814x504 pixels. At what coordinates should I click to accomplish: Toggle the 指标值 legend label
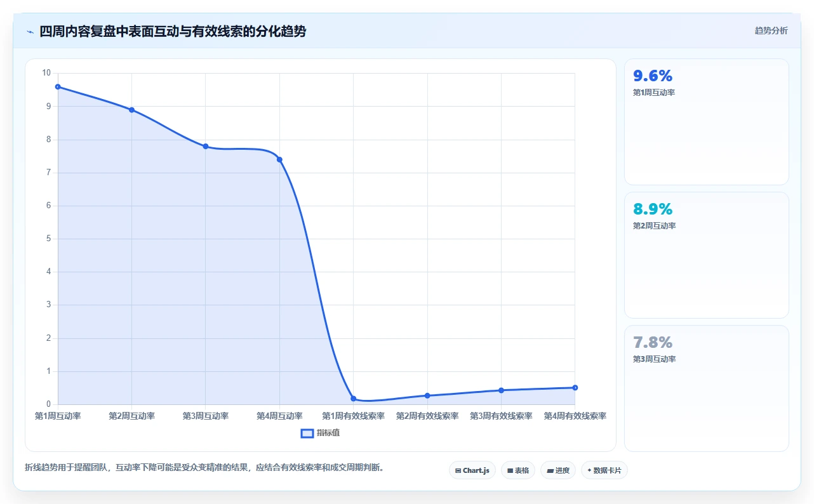tap(328, 433)
